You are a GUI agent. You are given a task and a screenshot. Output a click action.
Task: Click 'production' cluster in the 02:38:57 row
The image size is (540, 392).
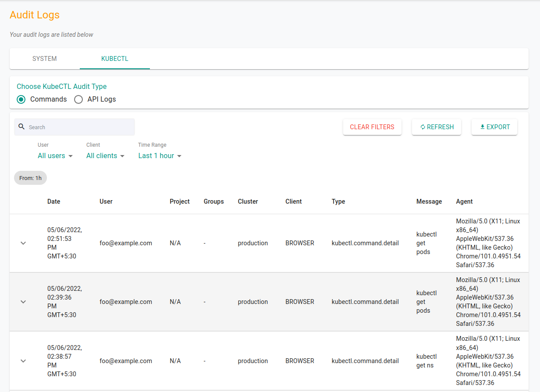[253, 361]
